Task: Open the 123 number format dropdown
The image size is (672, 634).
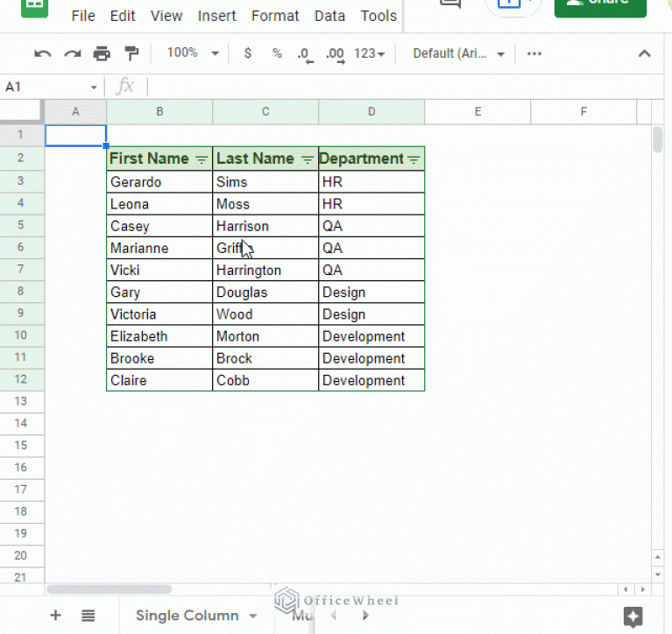Action: click(x=370, y=53)
